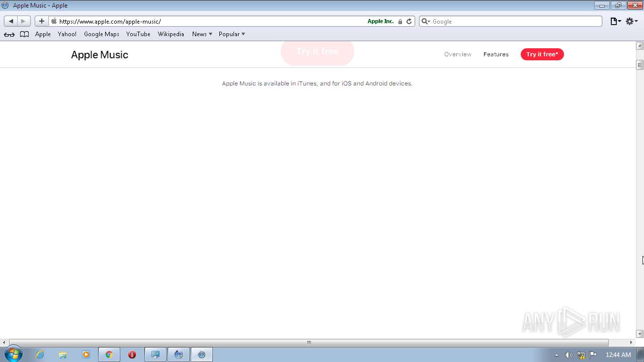The image size is (644, 362).
Task: Go back to the previous page
Action: pos(11,21)
